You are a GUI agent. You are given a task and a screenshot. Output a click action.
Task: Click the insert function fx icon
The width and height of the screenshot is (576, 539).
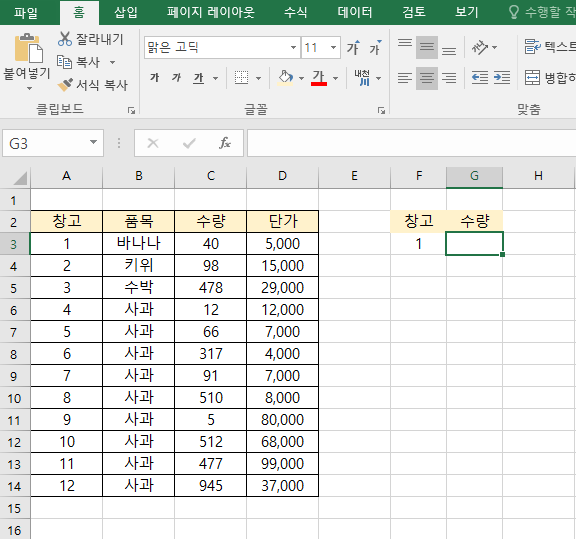click(x=225, y=143)
